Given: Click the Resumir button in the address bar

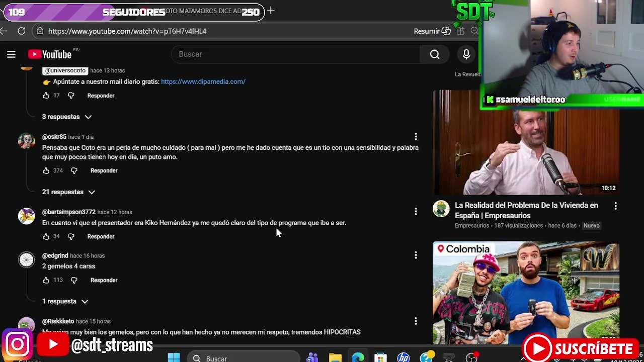Looking at the screenshot, I should coord(432,31).
